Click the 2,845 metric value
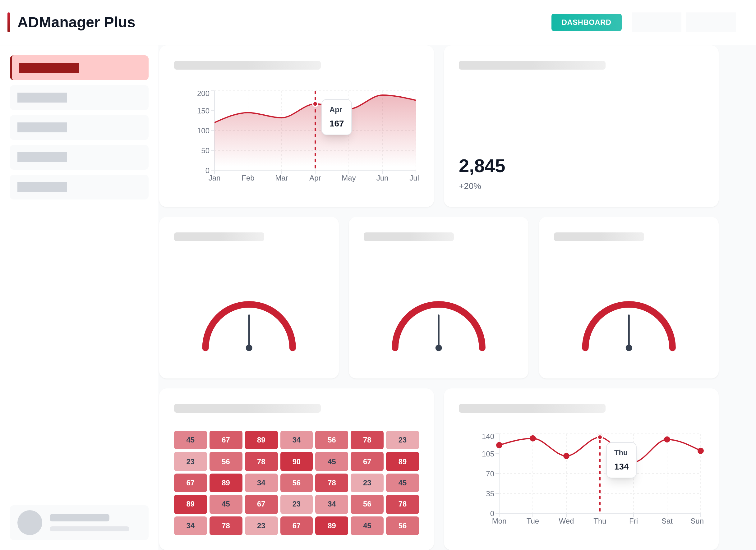The width and height of the screenshot is (756, 550). pyautogui.click(x=482, y=166)
